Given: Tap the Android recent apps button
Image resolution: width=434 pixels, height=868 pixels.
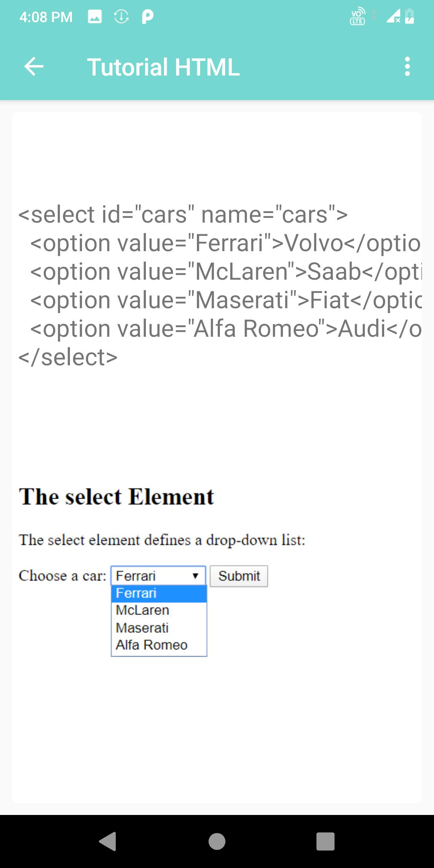Looking at the screenshot, I should (x=325, y=841).
